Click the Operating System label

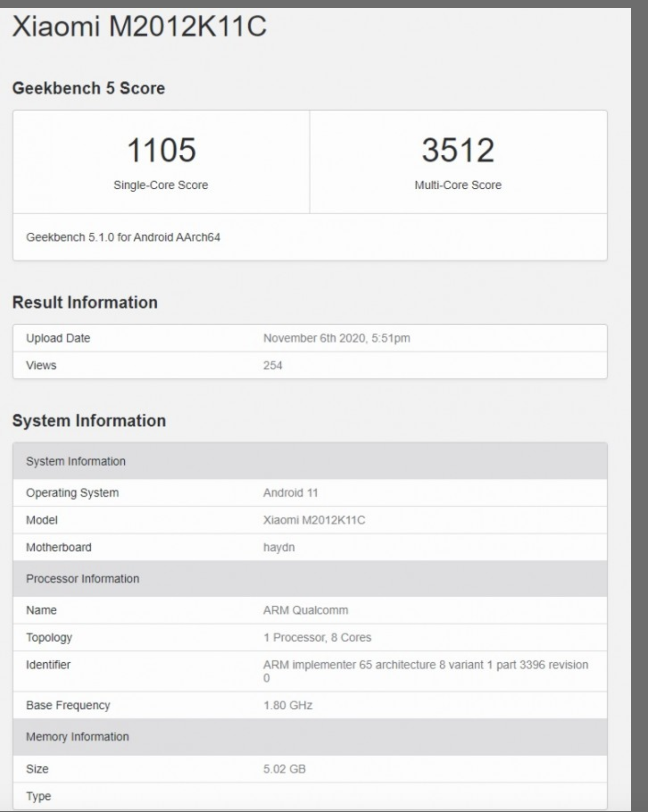[x=72, y=492]
